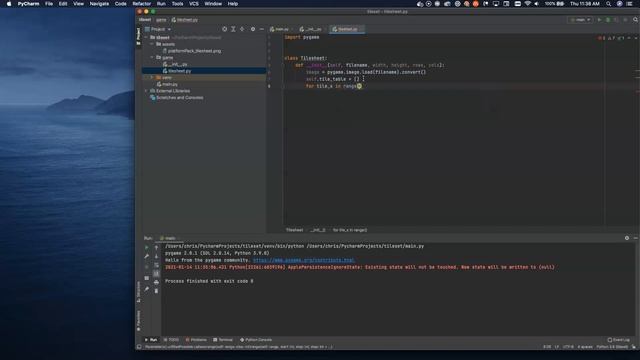Open the Event Log button
This screenshot has height=360, width=640.
(x=619, y=340)
